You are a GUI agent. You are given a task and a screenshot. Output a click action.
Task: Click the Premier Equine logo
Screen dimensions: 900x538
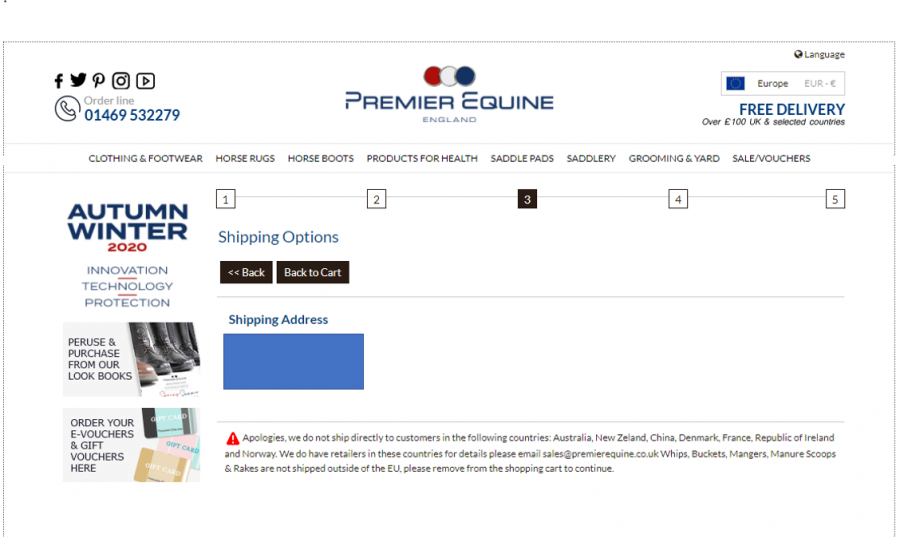[x=449, y=94]
